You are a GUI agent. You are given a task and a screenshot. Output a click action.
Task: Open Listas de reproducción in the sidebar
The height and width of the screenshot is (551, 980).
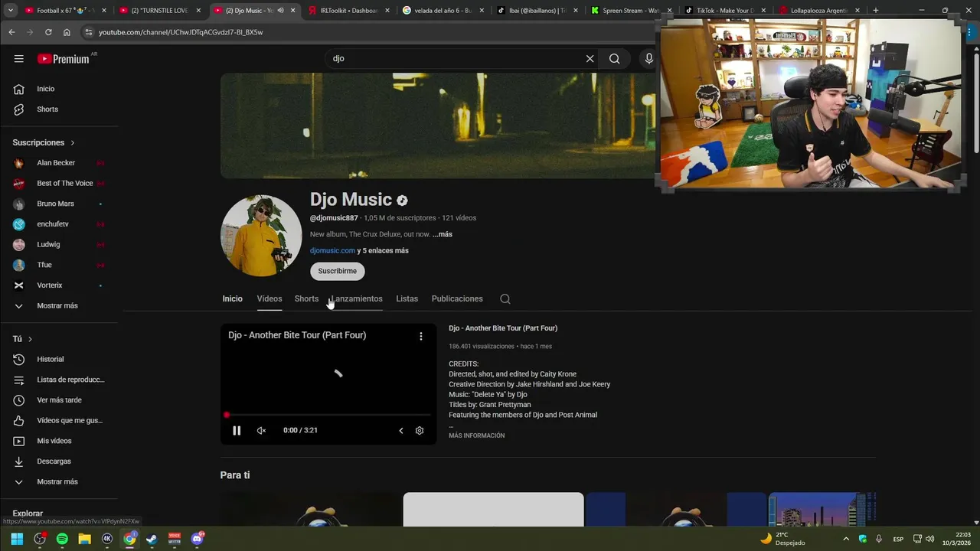61,380
